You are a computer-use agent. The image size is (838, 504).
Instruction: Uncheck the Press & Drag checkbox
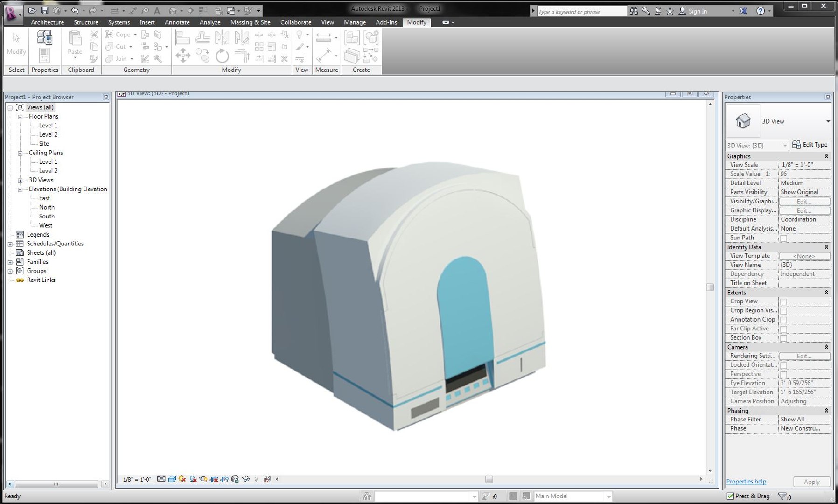730,496
